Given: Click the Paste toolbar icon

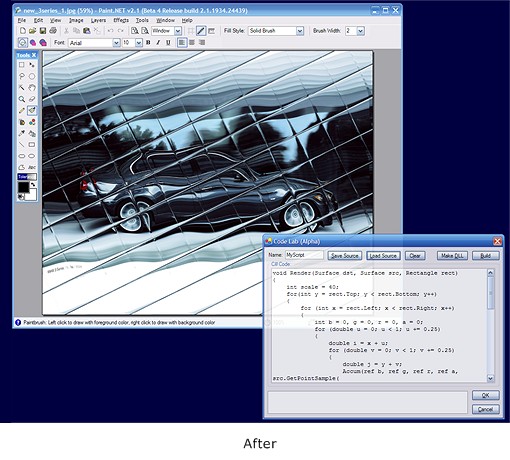Looking at the screenshot, I should pyautogui.click(x=87, y=31).
